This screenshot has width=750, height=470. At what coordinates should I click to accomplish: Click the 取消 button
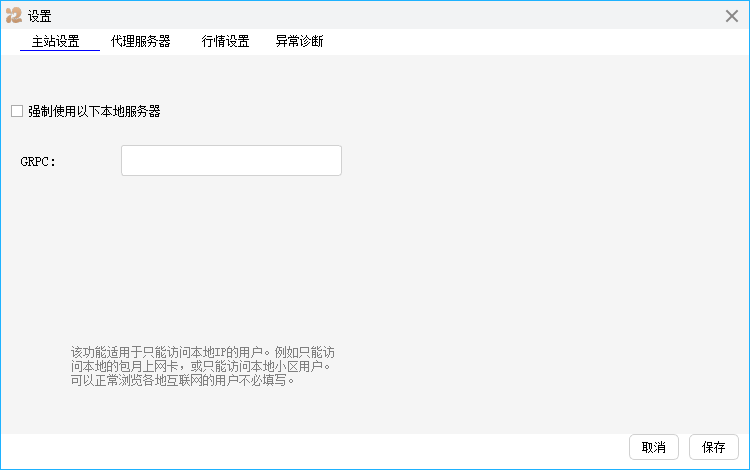tap(654, 448)
